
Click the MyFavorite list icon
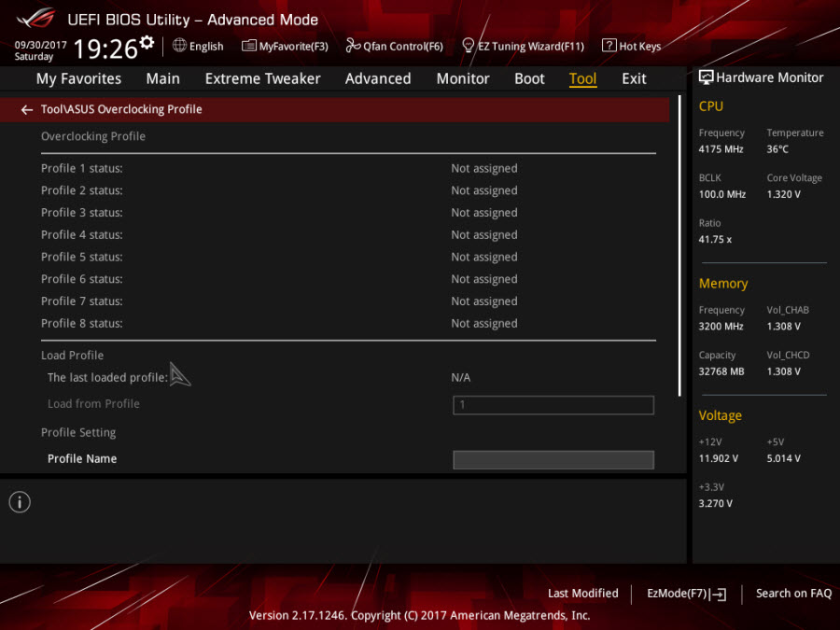(248, 46)
